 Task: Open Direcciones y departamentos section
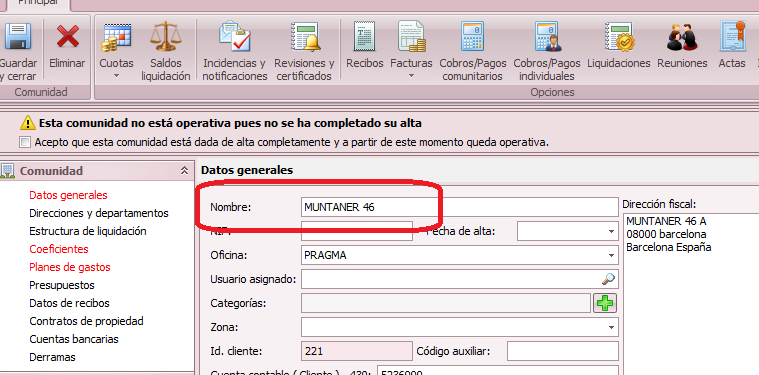pyautogui.click(x=99, y=213)
